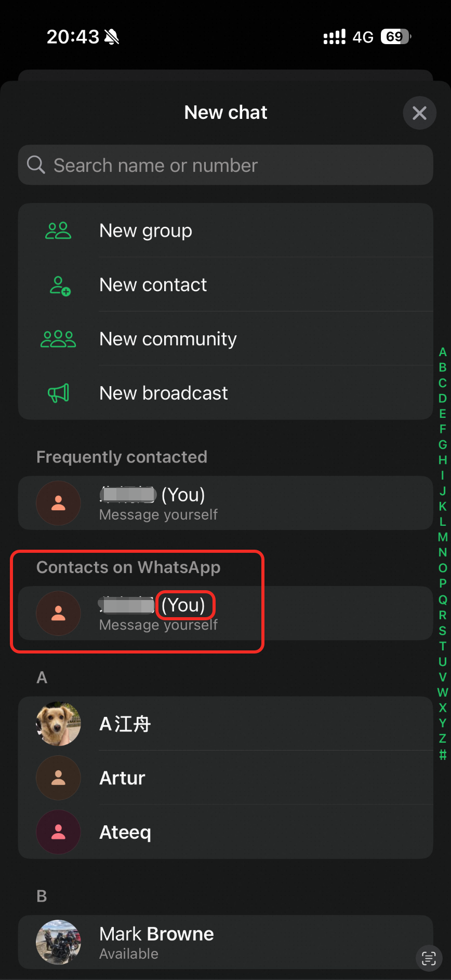451x980 pixels.
Task: Tap the New group people icon
Action: [x=58, y=230]
